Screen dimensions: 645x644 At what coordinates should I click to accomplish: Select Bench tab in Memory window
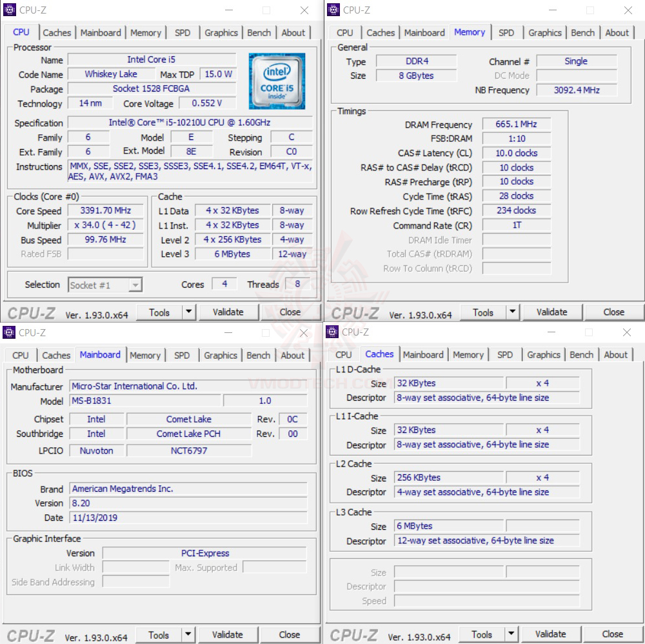tap(583, 32)
